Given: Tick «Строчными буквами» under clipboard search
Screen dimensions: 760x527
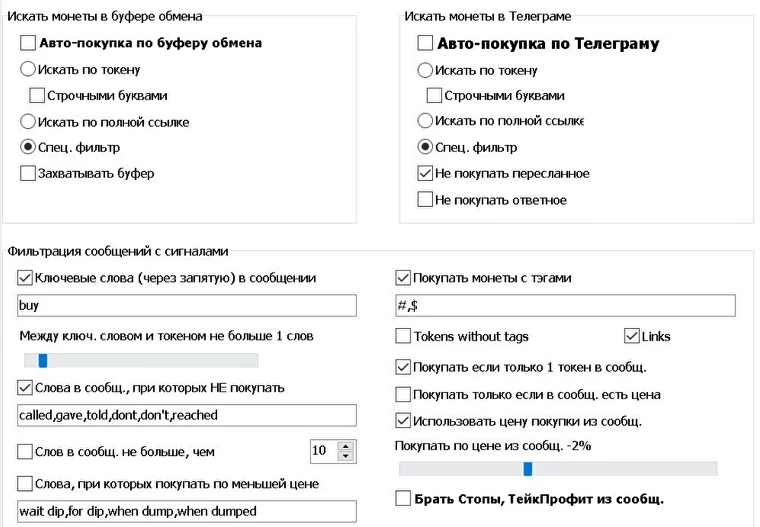Looking at the screenshot, I should [x=37, y=96].
